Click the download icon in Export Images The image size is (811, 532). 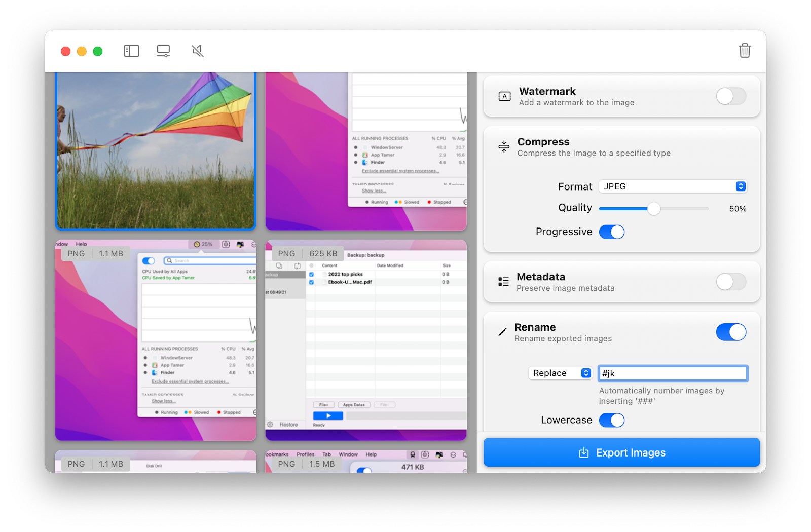(584, 452)
